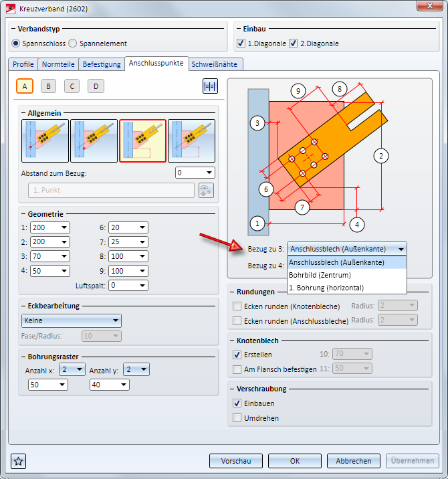448x479 pixels.
Task: Choose Bohrbild (Zentrum) option
Action: tap(347, 275)
